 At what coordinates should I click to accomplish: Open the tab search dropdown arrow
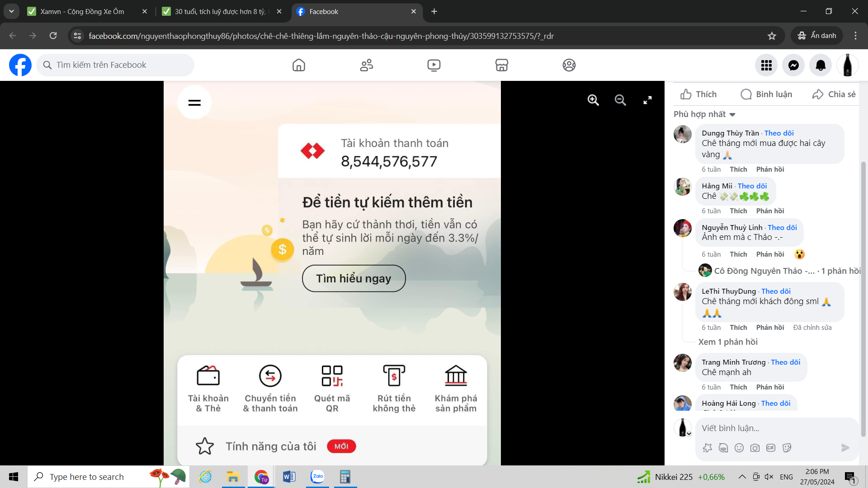pyautogui.click(x=11, y=11)
